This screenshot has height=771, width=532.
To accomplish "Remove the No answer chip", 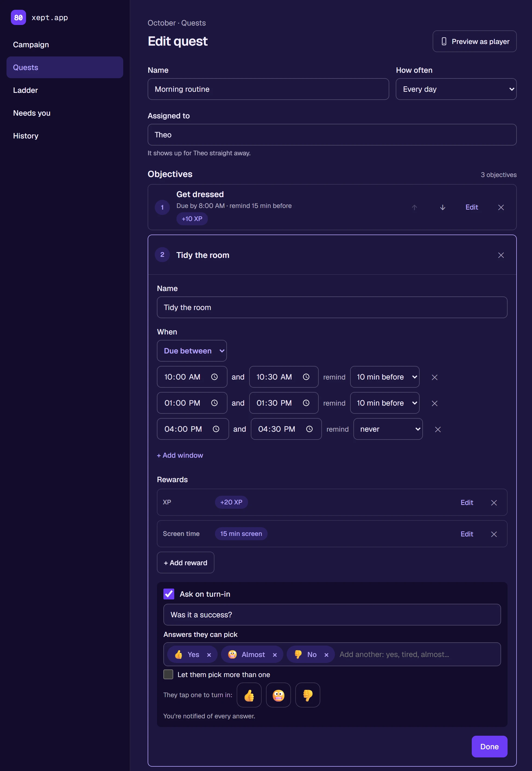I will tap(326, 655).
